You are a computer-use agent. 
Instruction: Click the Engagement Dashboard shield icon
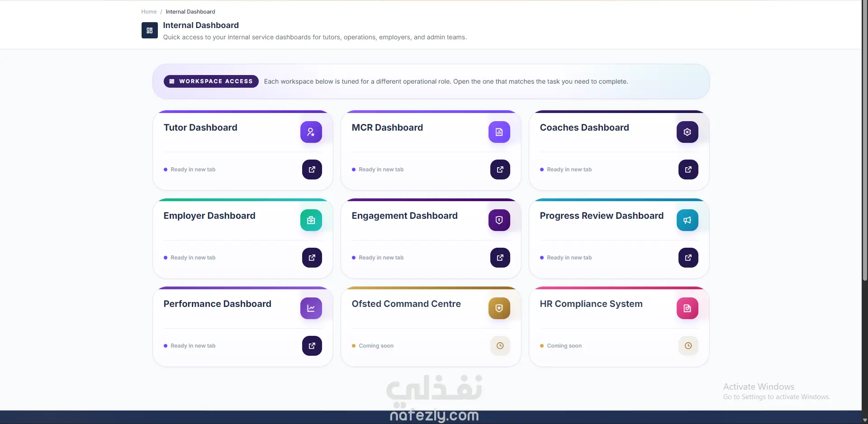click(x=499, y=220)
